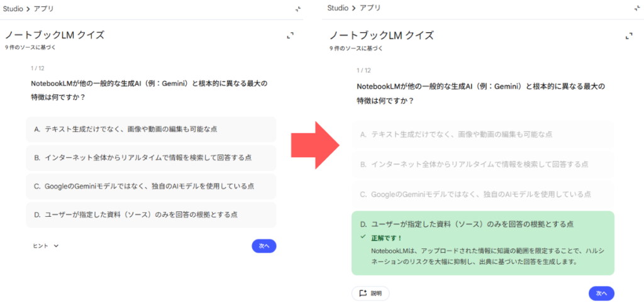The image size is (644, 308).
Task: Click the breadcrumb chevron after Studio in left panel
Action: (29, 8)
